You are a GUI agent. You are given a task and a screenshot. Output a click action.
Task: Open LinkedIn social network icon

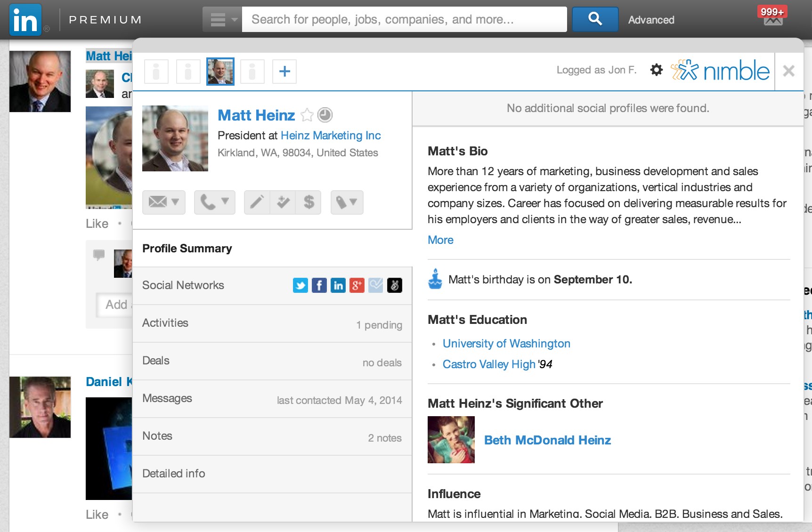coord(338,285)
